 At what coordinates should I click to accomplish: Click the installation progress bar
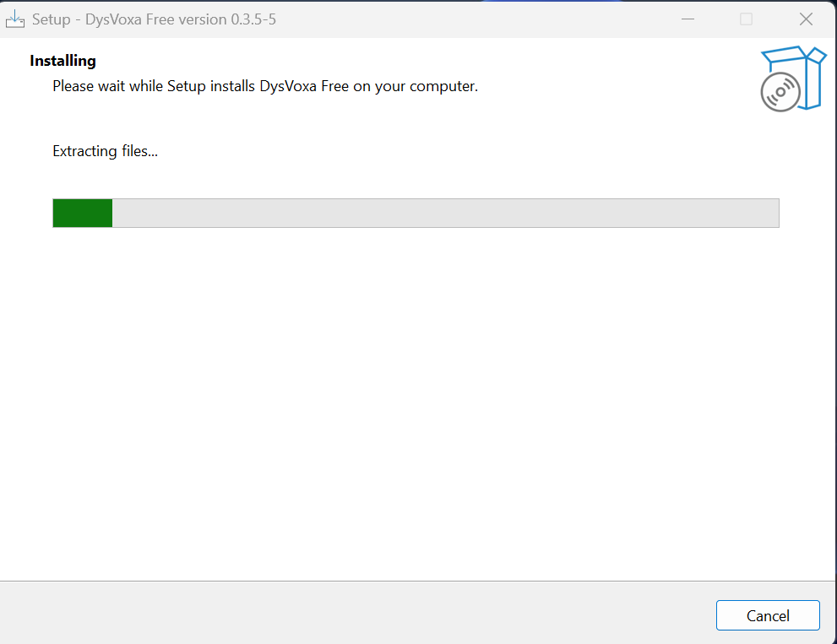(x=416, y=213)
